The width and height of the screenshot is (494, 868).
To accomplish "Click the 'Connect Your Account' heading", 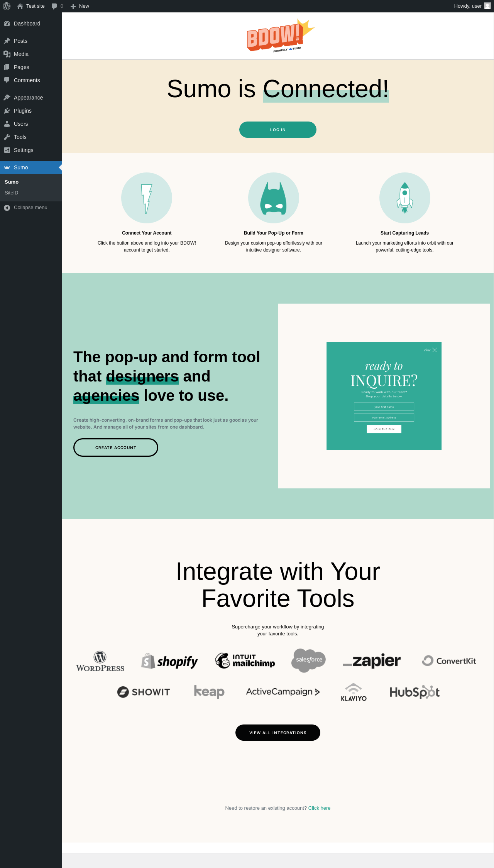I will 147,233.
